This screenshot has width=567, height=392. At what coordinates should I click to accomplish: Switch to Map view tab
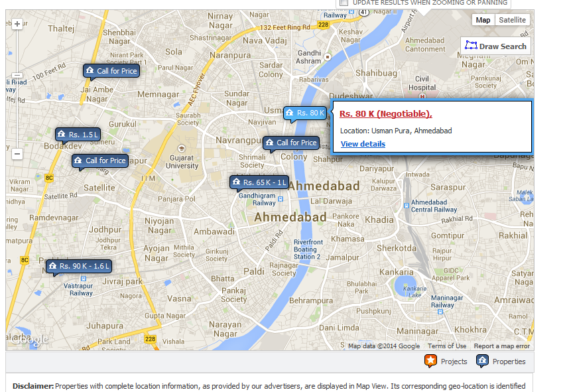tap(483, 20)
